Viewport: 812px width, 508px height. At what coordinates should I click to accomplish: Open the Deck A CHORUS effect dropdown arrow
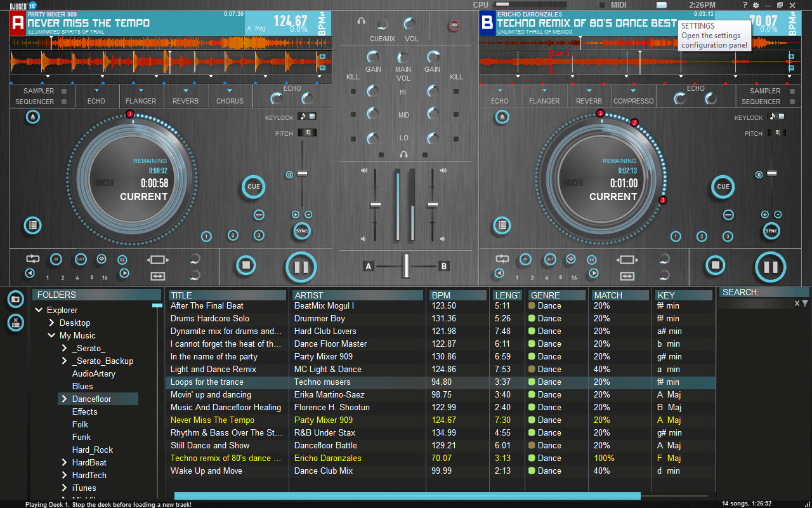(x=230, y=91)
